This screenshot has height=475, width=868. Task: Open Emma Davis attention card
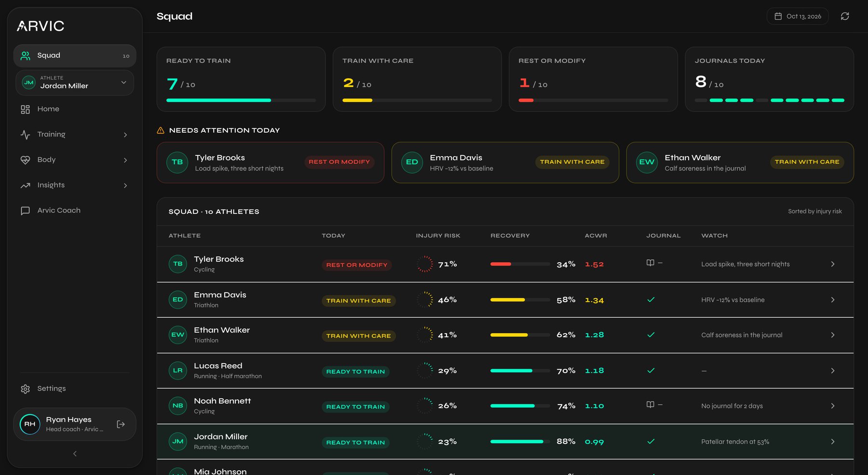(x=505, y=163)
